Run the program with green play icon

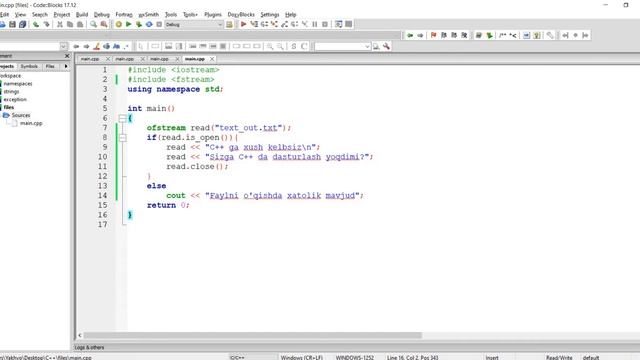[x=129, y=24]
